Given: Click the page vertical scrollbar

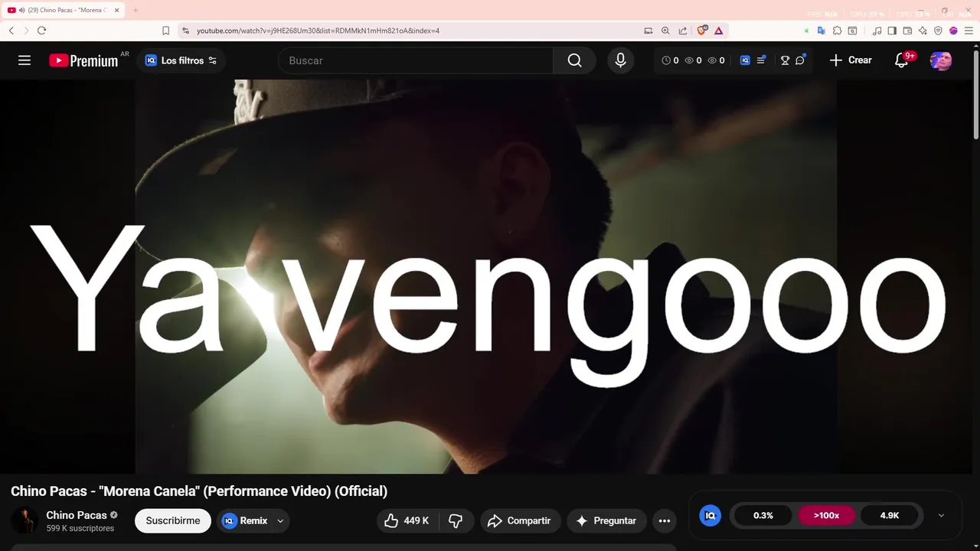Looking at the screenshot, I should [x=975, y=95].
